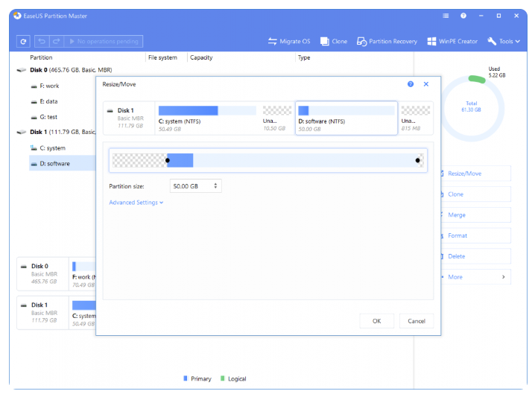
Task: Click the Partition size input field
Action: [190, 186]
